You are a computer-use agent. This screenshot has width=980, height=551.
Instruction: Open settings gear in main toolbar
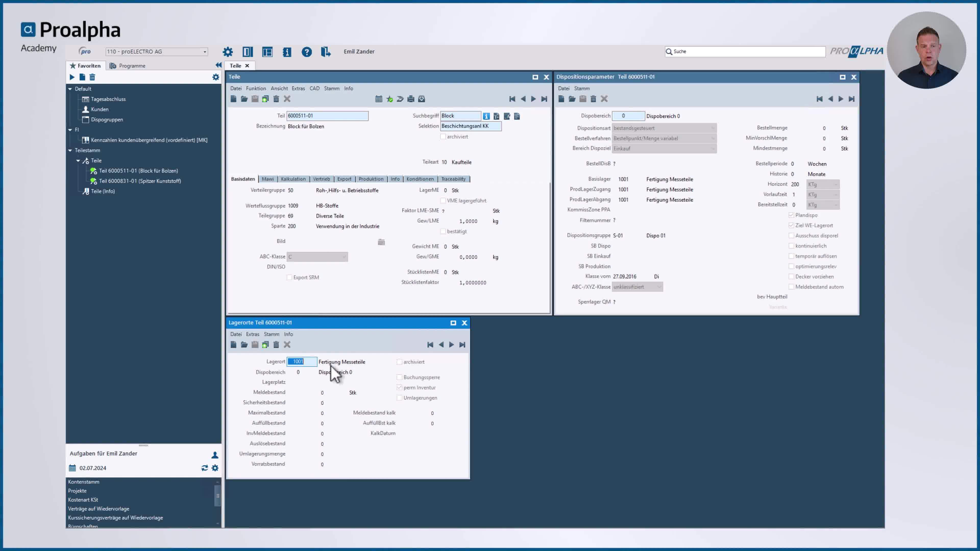[x=227, y=52]
